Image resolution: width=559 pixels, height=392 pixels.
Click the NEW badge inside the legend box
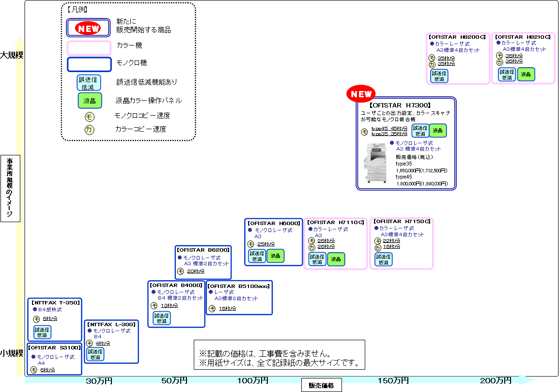click(x=88, y=28)
